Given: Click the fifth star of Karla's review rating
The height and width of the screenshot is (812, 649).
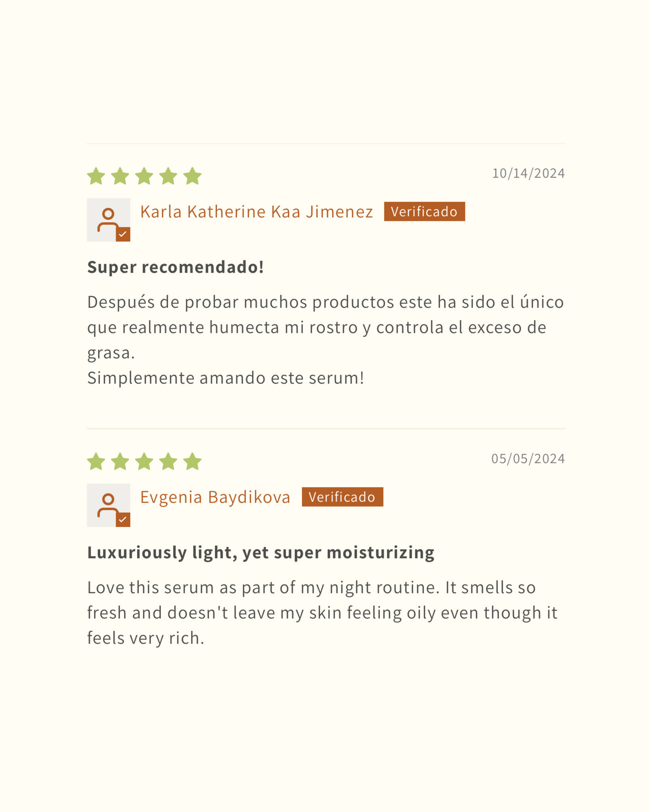Looking at the screenshot, I should pyautogui.click(x=192, y=176).
